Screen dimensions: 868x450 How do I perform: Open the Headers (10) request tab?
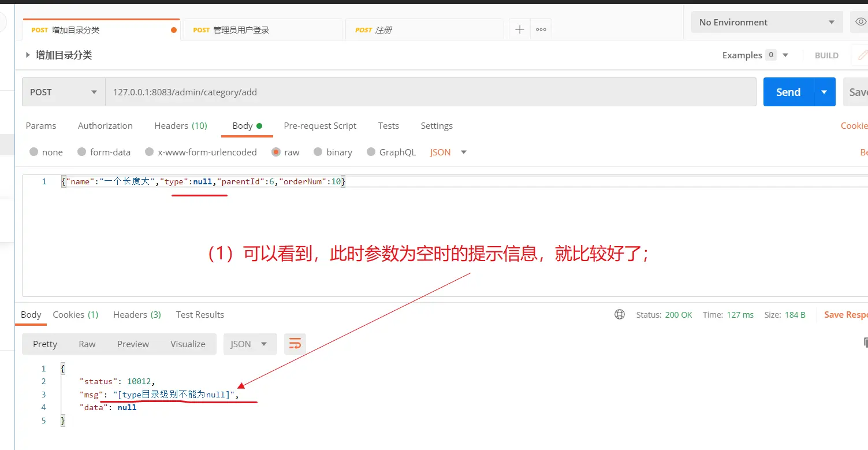pos(181,126)
